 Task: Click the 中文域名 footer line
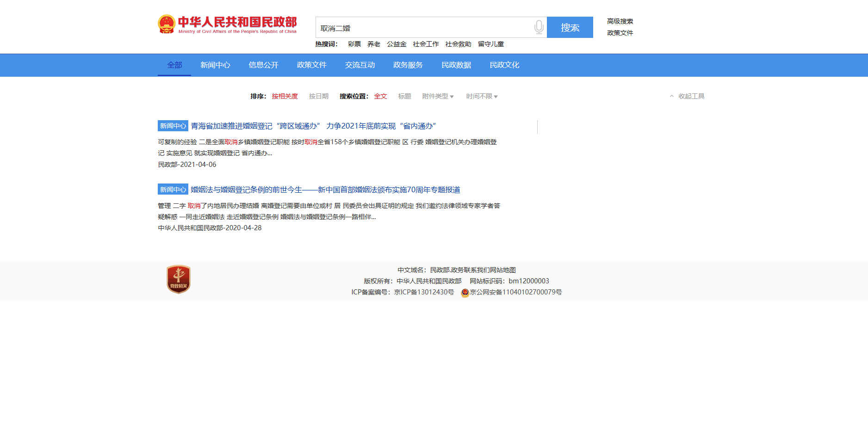click(x=457, y=270)
